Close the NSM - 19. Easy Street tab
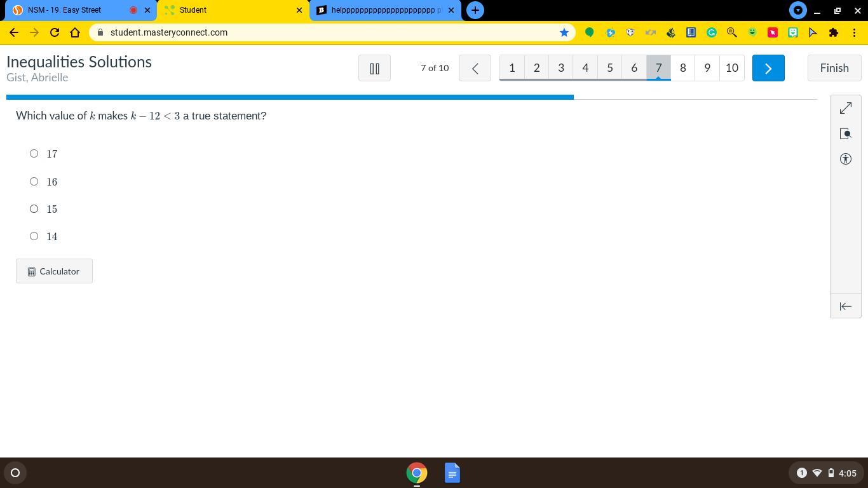The height and width of the screenshot is (488, 868). click(x=147, y=10)
